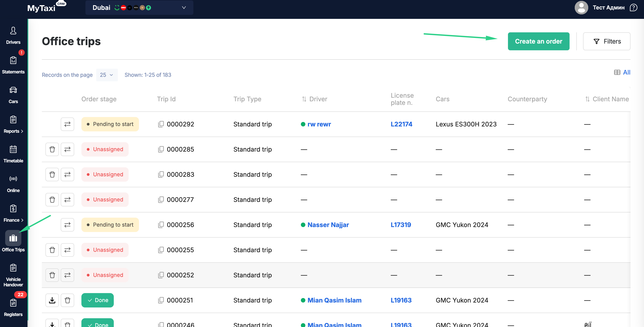Click the Office trips page heading

point(71,41)
